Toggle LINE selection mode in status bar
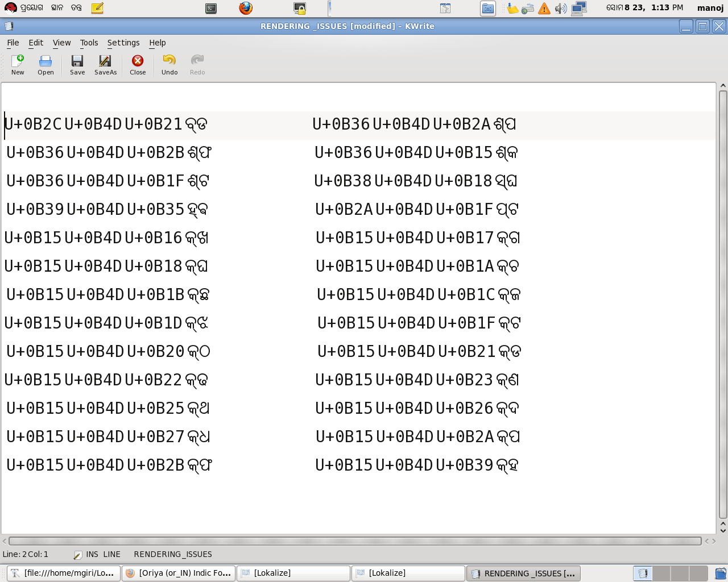This screenshot has height=582, width=728. pyautogui.click(x=111, y=554)
